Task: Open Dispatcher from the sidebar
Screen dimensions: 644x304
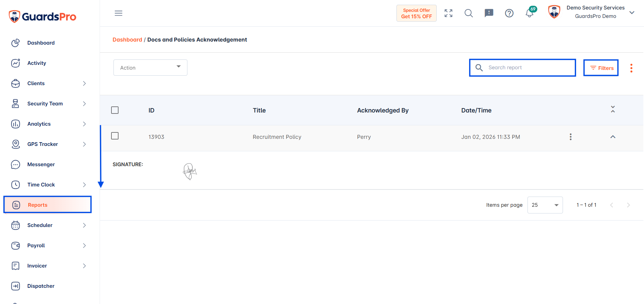Action: pos(41,286)
